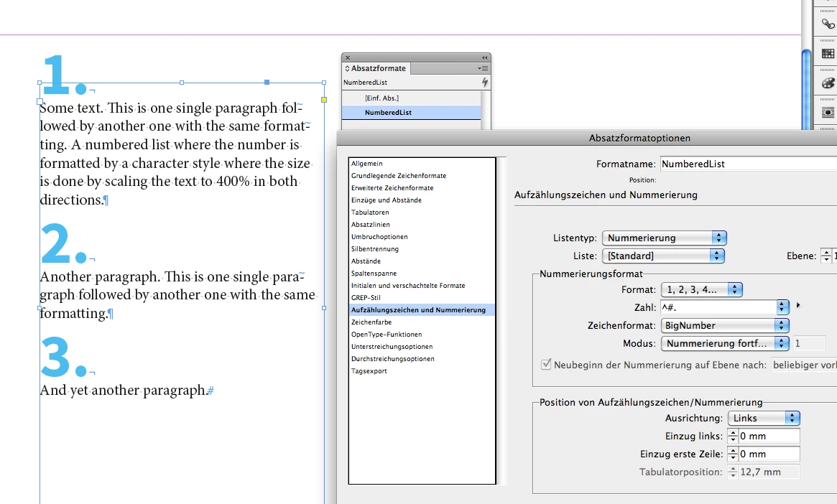This screenshot has width=837, height=504.
Task: Open the Links panel chain icon
Action: (x=828, y=24)
